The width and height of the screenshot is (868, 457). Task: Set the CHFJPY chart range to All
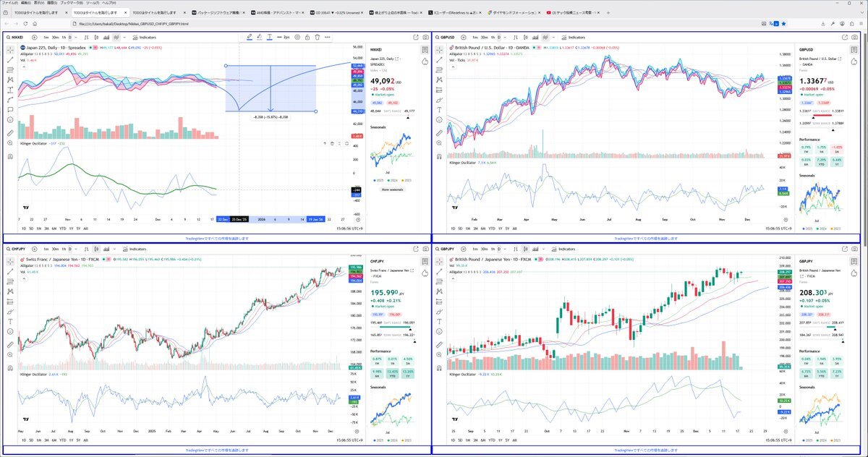coord(85,440)
